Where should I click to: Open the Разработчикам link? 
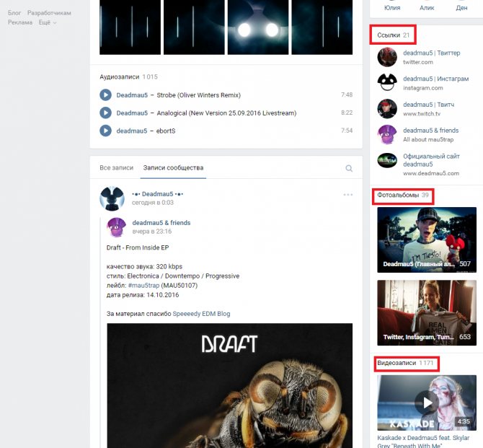point(49,13)
